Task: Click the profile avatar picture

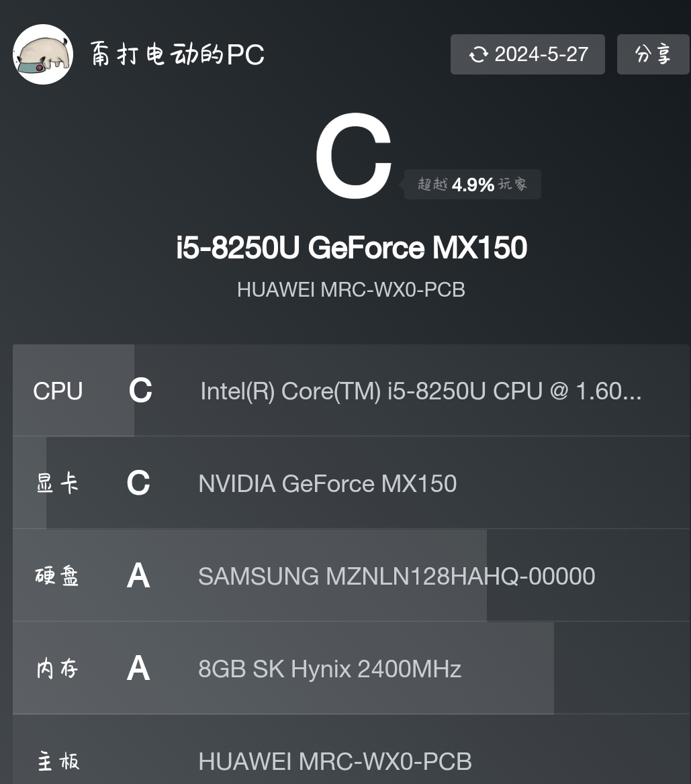Action: click(43, 54)
